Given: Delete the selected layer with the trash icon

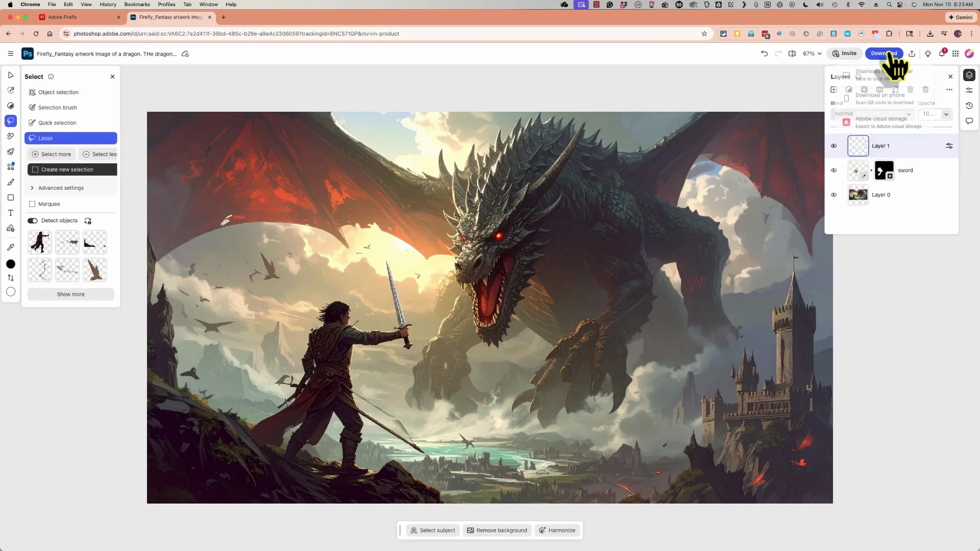Looking at the screenshot, I should tap(926, 89).
